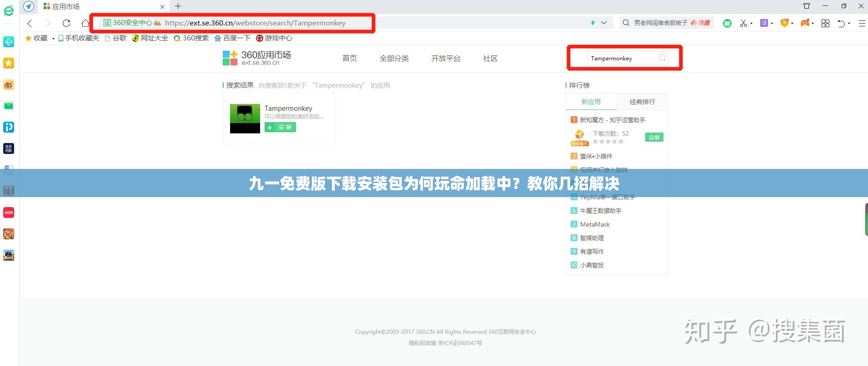Screen dimensions: 868x366
Task: Install Tampermonkey with the green 安装 button
Action: click(x=280, y=127)
